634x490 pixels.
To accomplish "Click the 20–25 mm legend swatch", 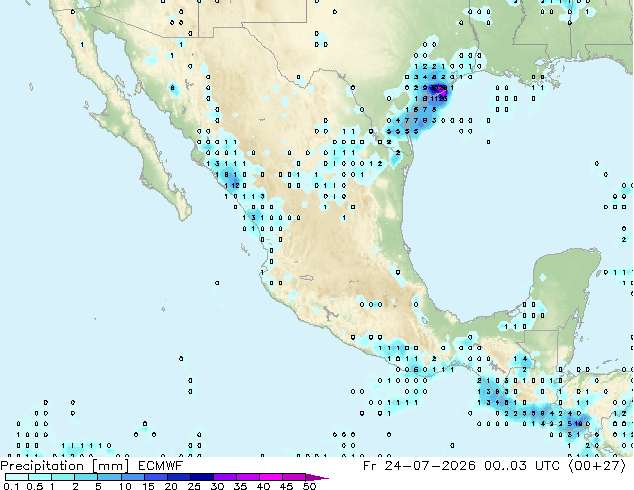I will pyautogui.click(x=178, y=477).
